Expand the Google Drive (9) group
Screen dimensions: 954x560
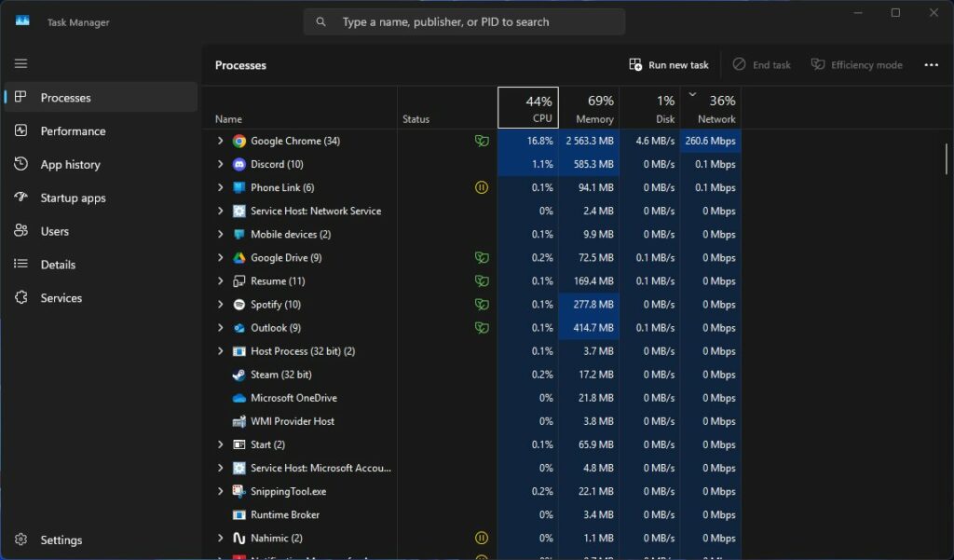pyautogui.click(x=220, y=258)
